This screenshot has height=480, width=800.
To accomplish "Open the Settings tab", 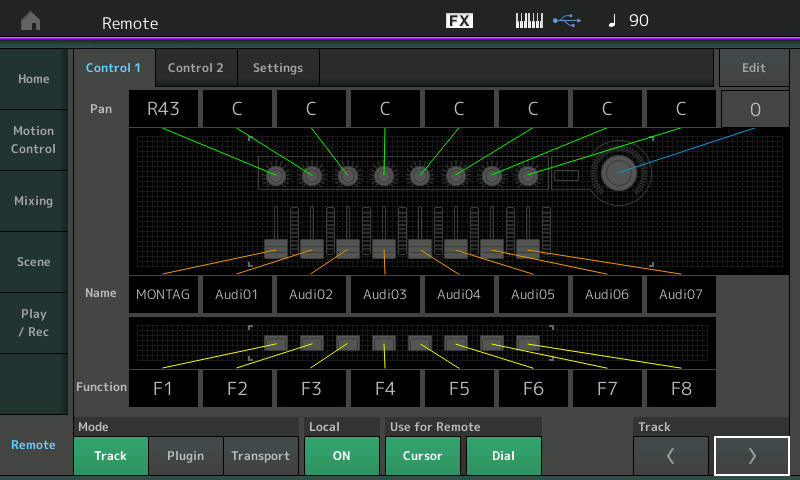I will (277, 68).
